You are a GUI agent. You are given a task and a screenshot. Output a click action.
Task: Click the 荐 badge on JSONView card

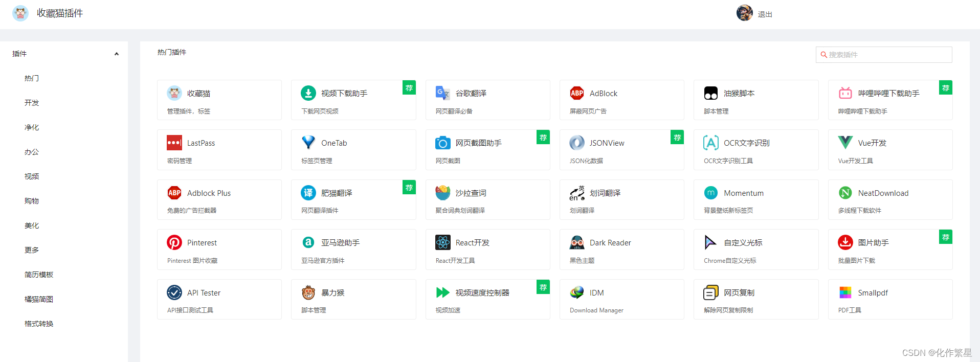(x=677, y=137)
